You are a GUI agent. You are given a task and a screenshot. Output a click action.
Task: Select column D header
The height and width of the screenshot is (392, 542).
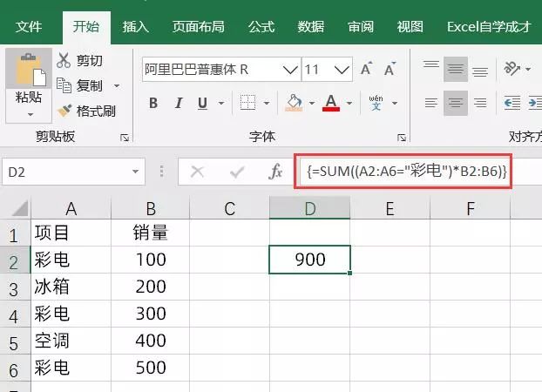click(309, 208)
